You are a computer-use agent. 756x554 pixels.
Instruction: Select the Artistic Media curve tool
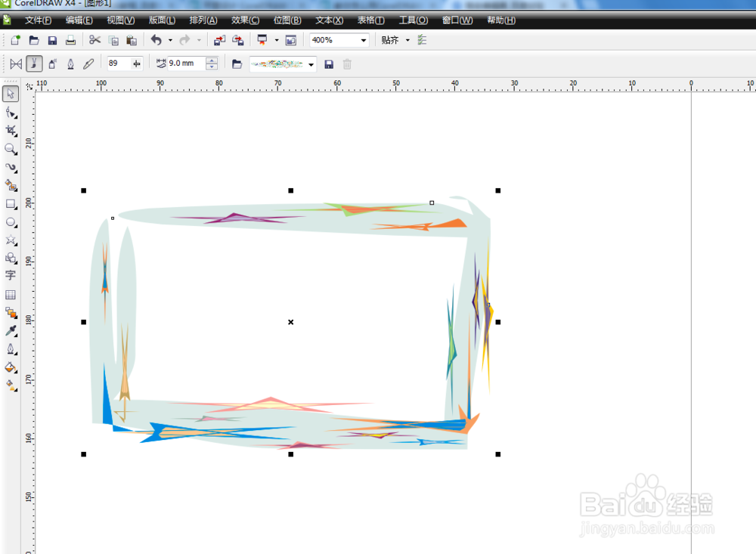[11, 167]
